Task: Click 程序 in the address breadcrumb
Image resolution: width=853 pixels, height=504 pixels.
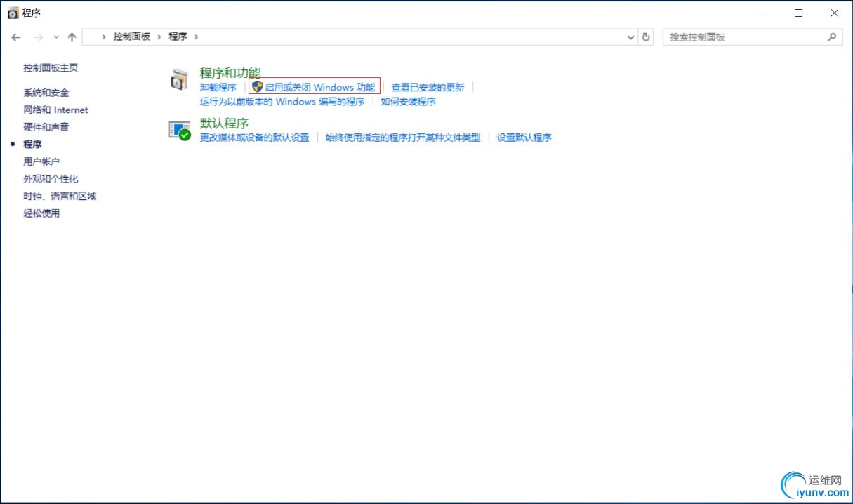Action: (x=178, y=37)
